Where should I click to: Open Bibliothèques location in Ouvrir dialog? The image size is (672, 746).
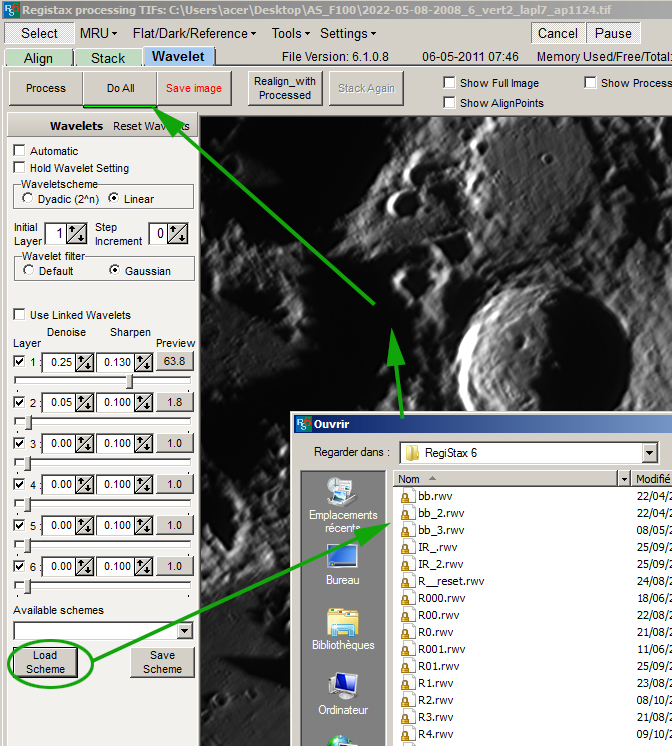click(343, 629)
